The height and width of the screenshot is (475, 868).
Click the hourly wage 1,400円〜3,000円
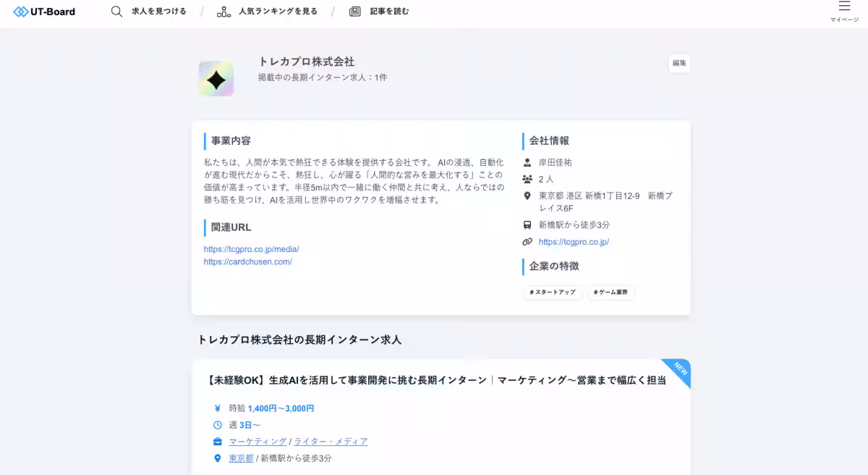pos(281,408)
